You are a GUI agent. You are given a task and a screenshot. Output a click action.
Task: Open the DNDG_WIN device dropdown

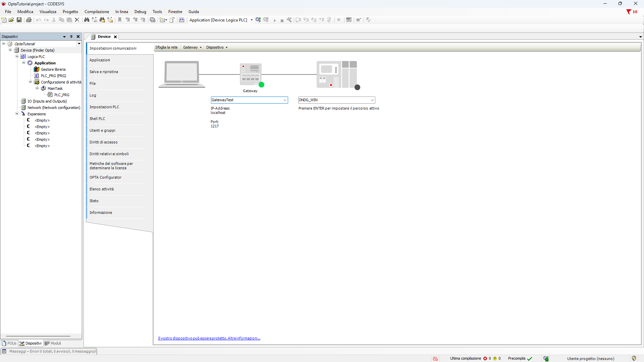[x=372, y=100]
